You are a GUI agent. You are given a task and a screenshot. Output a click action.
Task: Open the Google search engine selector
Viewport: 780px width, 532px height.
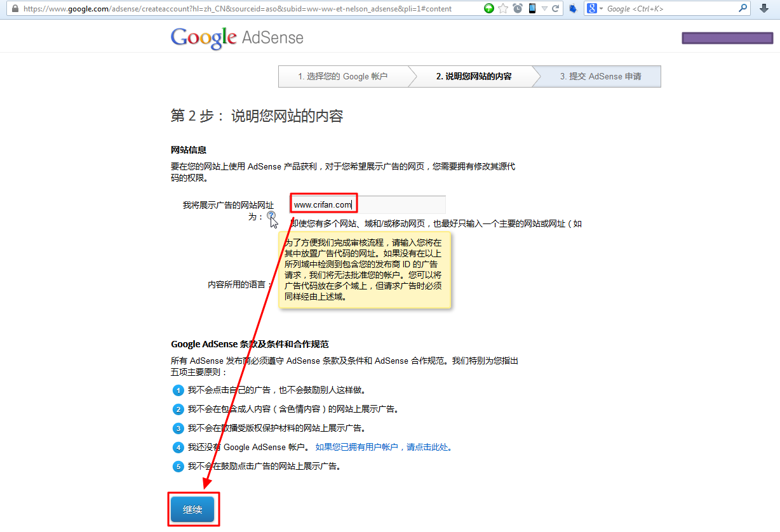tap(595, 9)
